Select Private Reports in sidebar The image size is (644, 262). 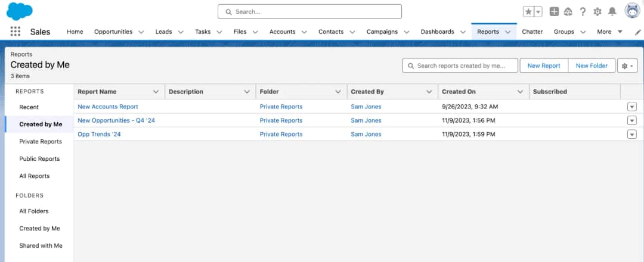click(41, 142)
